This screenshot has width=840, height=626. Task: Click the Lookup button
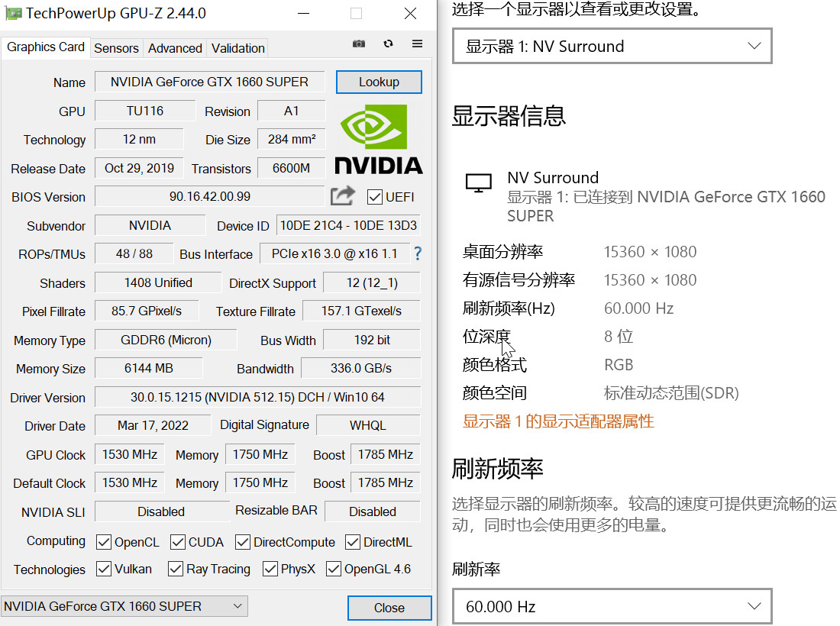[x=379, y=82]
